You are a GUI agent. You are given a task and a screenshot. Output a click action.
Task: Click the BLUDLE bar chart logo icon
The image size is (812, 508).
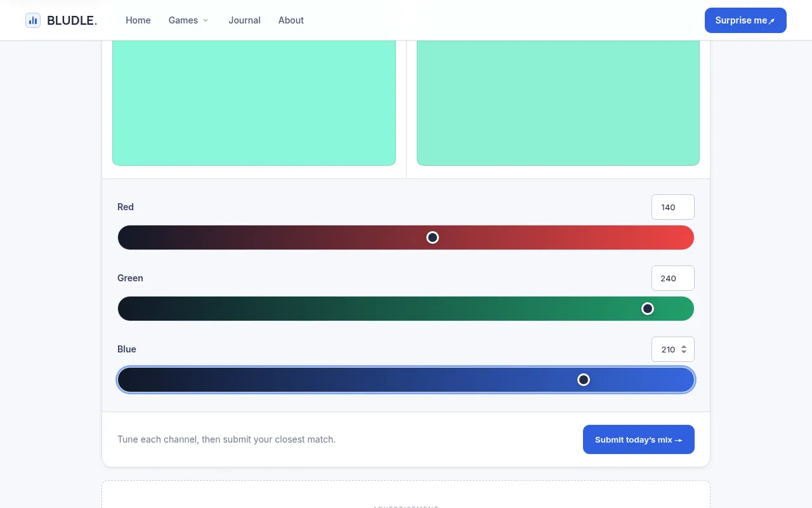coord(33,20)
